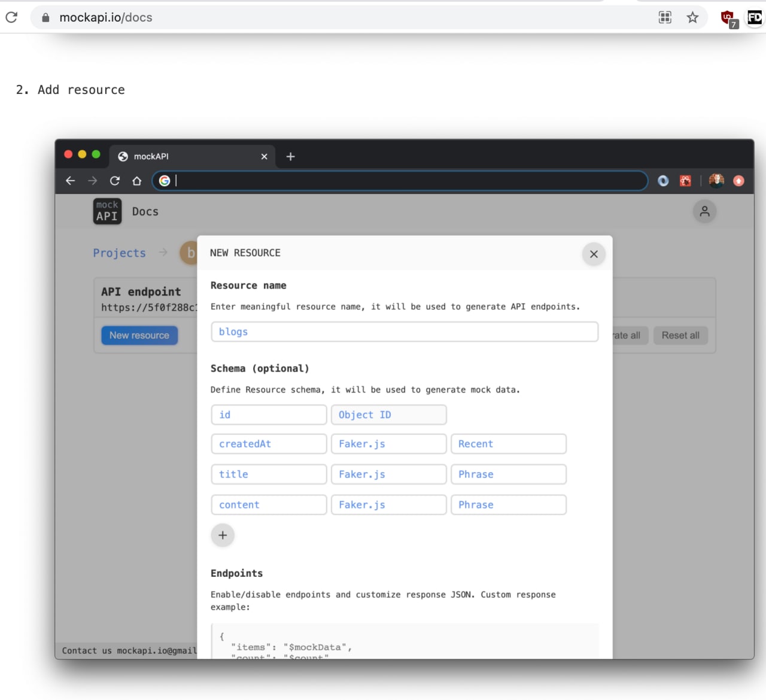Click the createdAt field name input

pyautogui.click(x=269, y=444)
